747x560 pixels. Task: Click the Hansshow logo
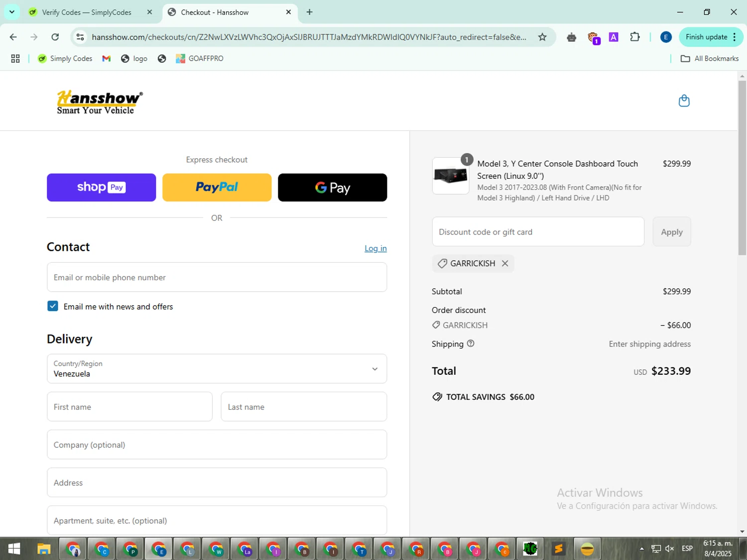click(x=100, y=102)
